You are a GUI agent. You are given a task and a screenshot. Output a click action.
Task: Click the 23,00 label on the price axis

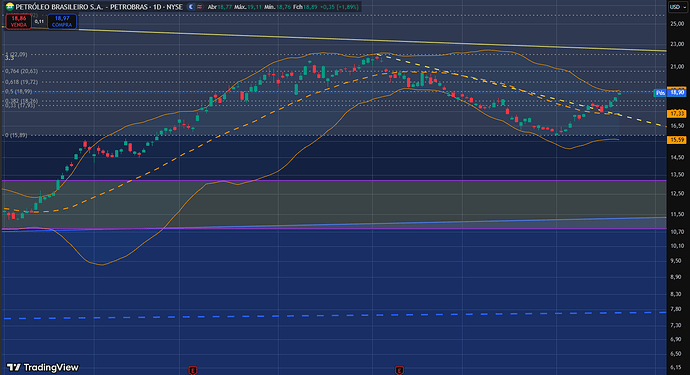pyautogui.click(x=677, y=44)
